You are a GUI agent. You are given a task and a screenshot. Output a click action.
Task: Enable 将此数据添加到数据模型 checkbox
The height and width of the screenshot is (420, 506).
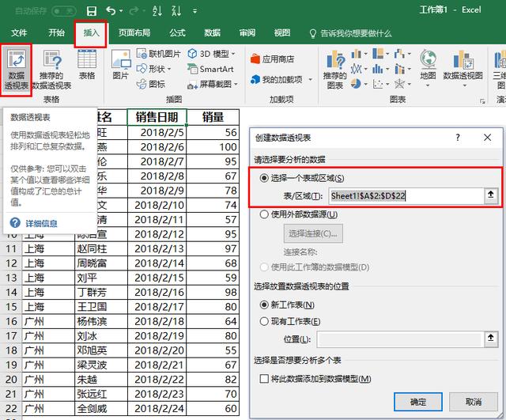click(x=264, y=379)
